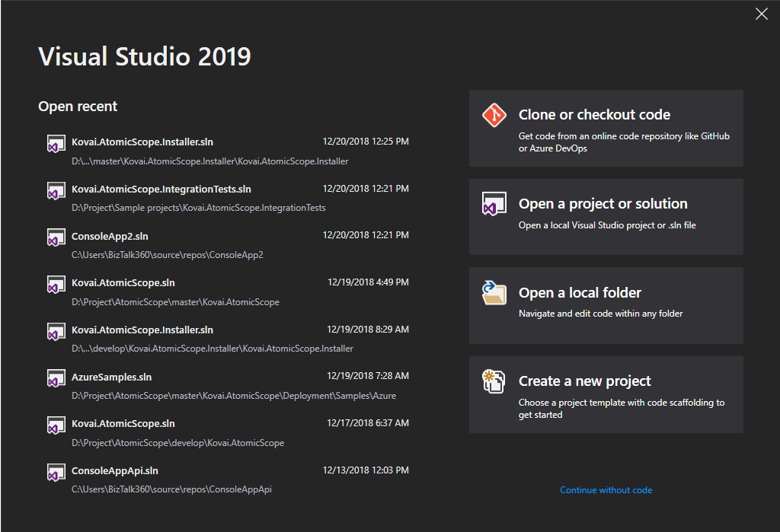
Task: Click the path D:\...\develop\Kovai.AtomicScope.Installer
Action: [213, 349]
